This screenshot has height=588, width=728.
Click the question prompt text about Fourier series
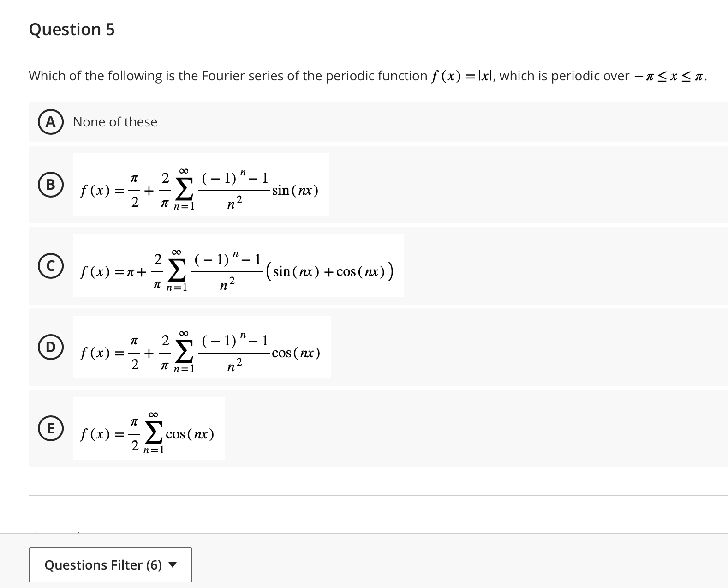(x=323, y=76)
